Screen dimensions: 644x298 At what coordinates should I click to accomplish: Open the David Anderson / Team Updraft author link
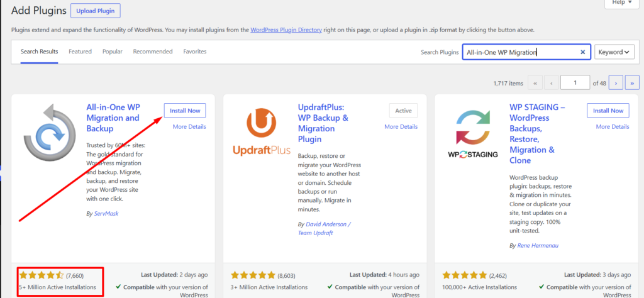[x=325, y=229]
